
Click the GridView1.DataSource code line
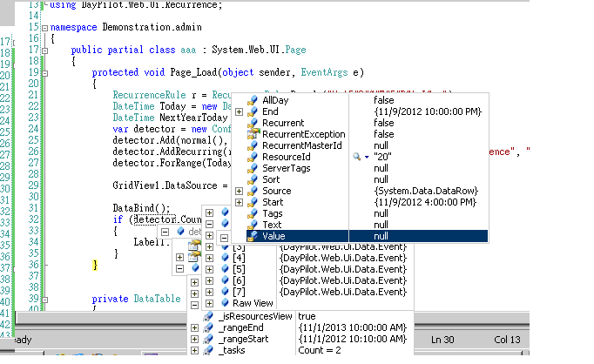(x=171, y=185)
